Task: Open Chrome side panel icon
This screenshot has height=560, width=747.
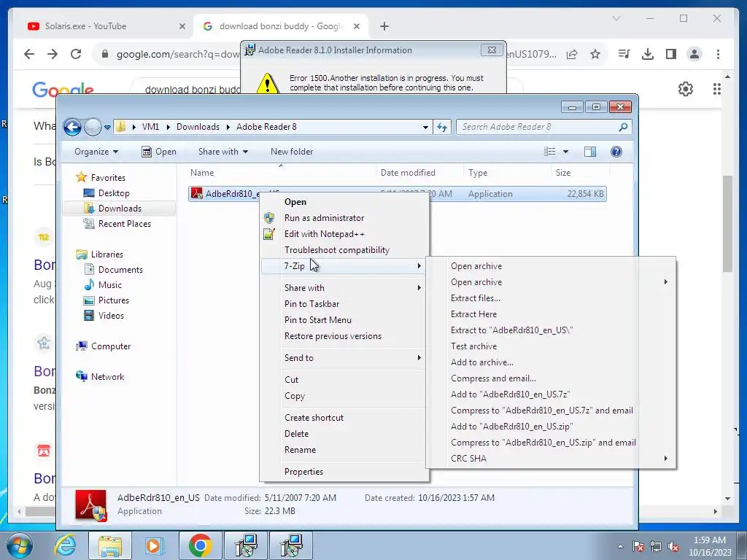Action: (x=671, y=54)
